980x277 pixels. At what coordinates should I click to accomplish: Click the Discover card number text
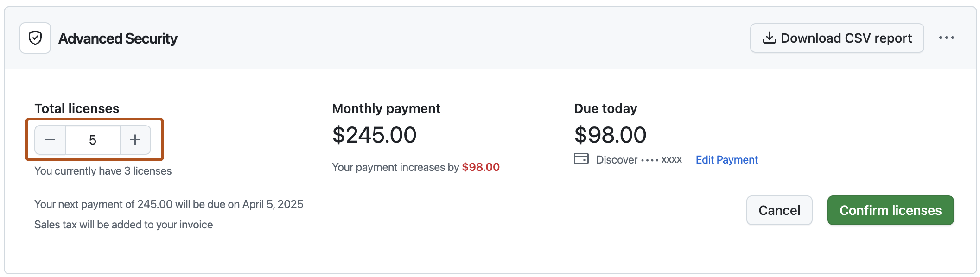coord(638,160)
